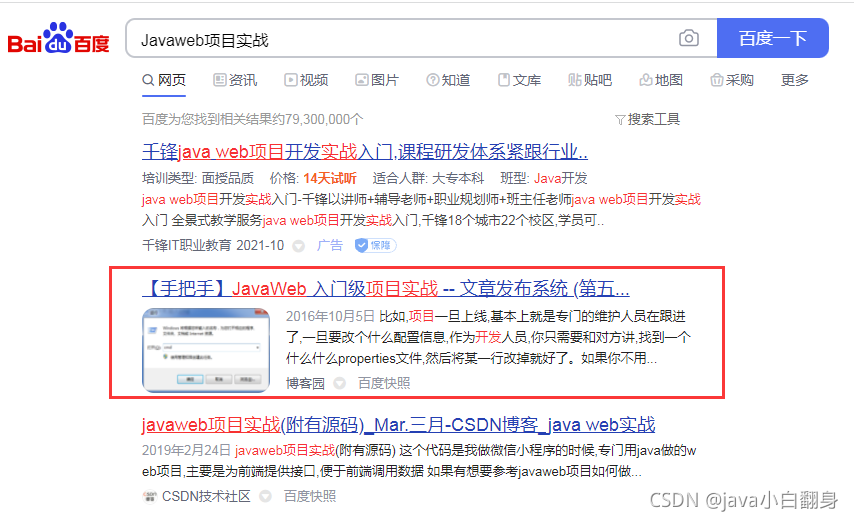The width and height of the screenshot is (854, 521).
Task: Click the 广告 label
Action: (x=330, y=246)
